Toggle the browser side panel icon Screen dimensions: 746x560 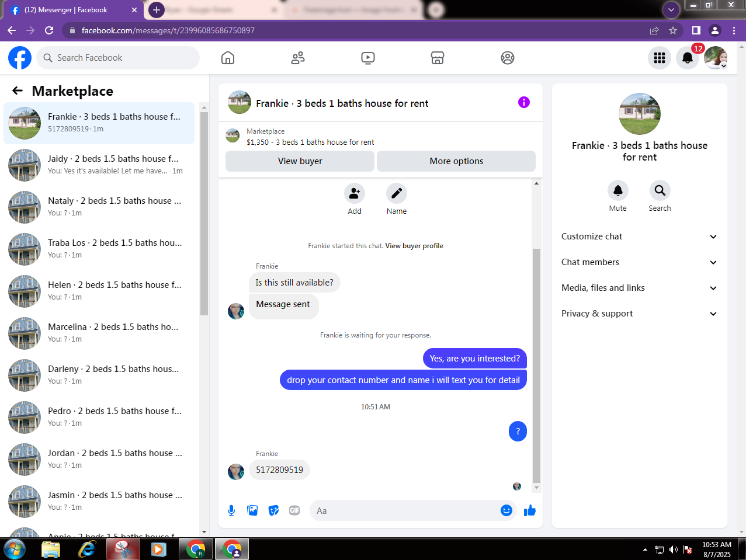click(x=696, y=30)
